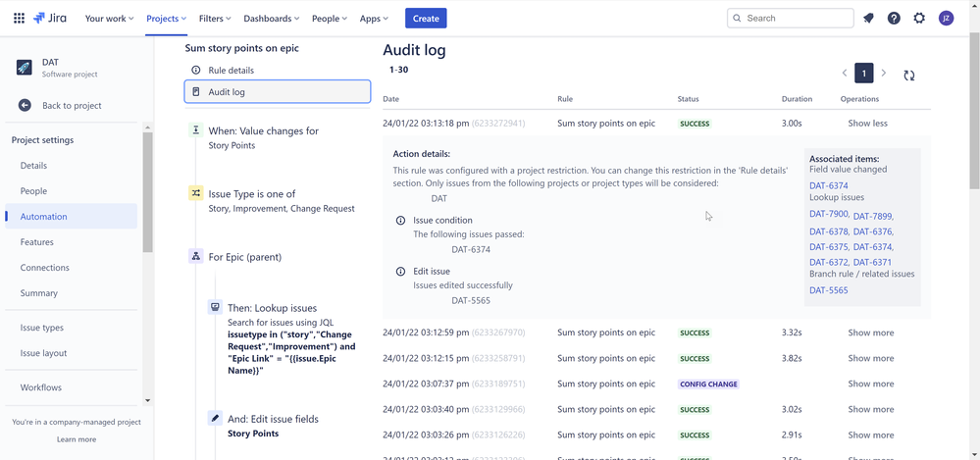This screenshot has height=460, width=980.
Task: Click the info icon beside Issue condition
Action: pos(400,221)
